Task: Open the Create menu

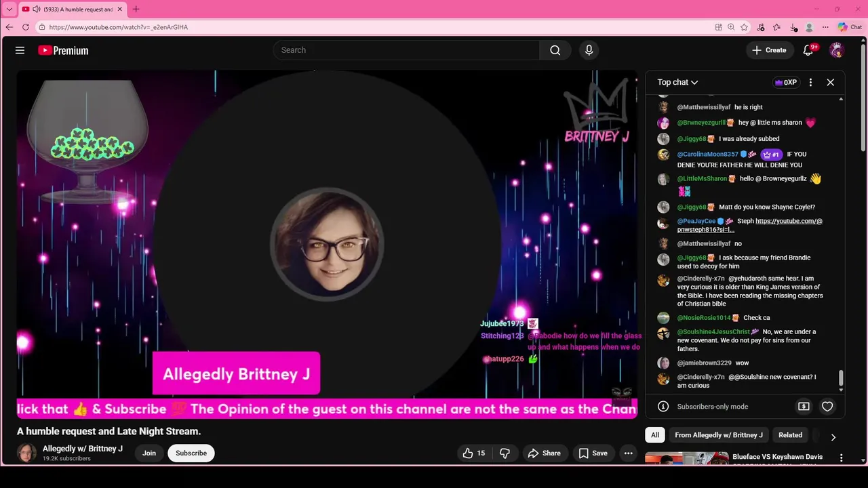Action: point(769,50)
